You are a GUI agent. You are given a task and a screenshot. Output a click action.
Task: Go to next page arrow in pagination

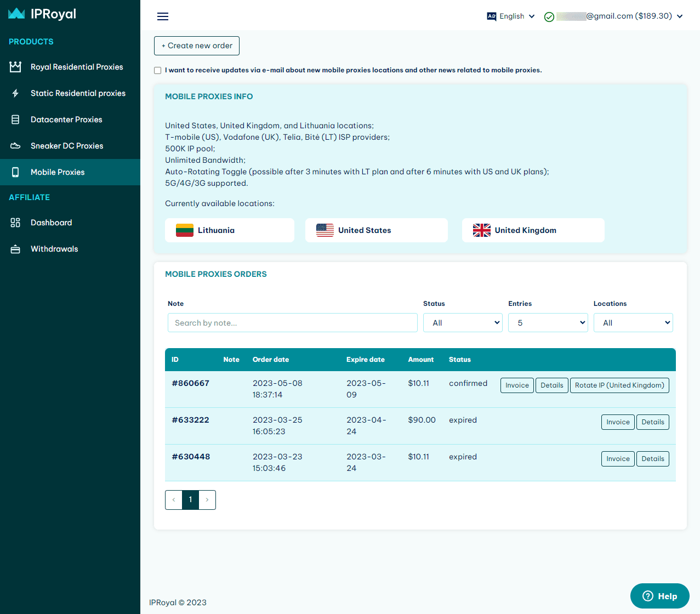207,500
